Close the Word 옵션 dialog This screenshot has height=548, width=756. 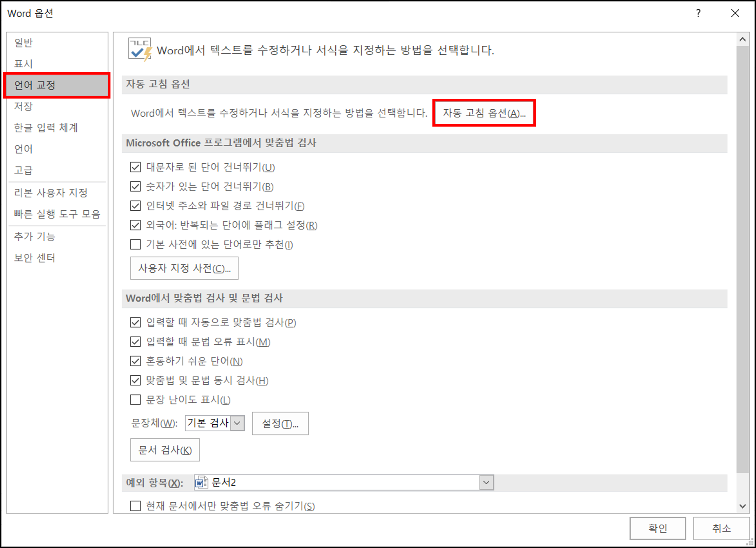pyautogui.click(x=735, y=13)
